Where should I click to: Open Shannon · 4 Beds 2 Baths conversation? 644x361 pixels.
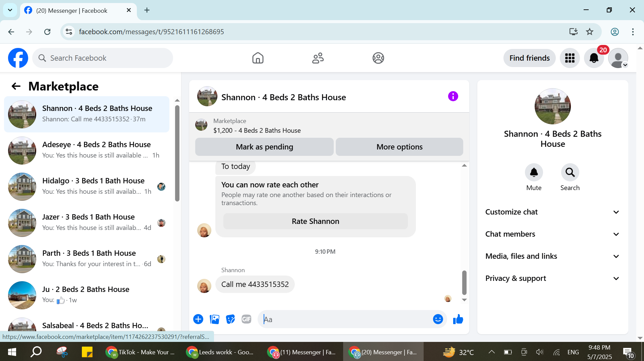click(x=87, y=114)
